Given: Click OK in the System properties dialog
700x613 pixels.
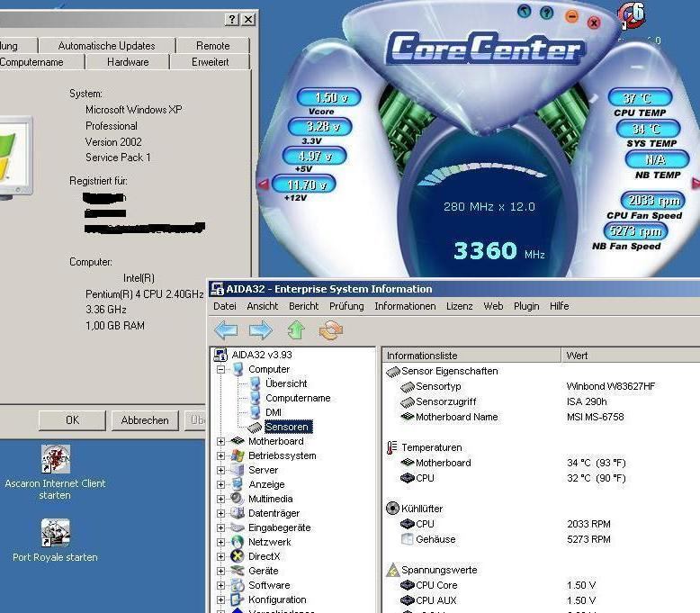Looking at the screenshot, I should coord(72,420).
